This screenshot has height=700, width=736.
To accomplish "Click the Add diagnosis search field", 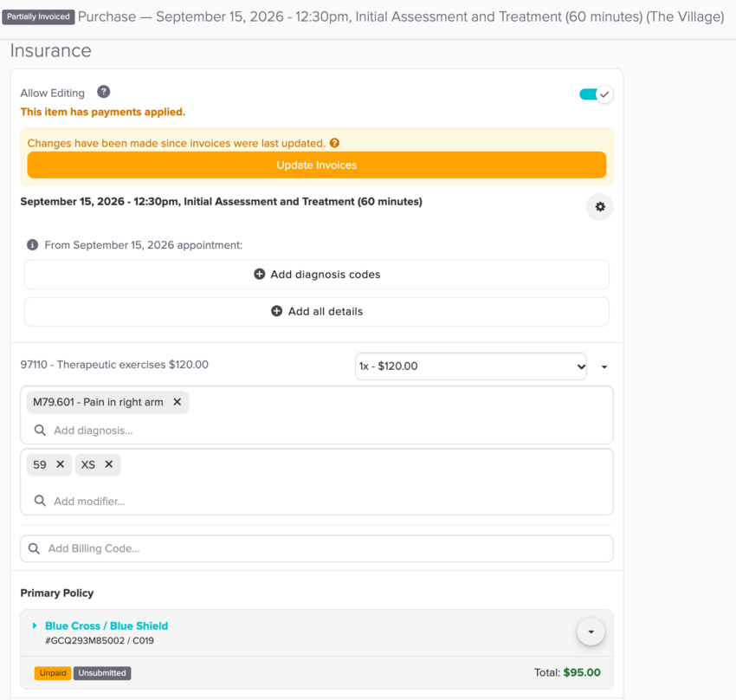I will [x=316, y=431].
